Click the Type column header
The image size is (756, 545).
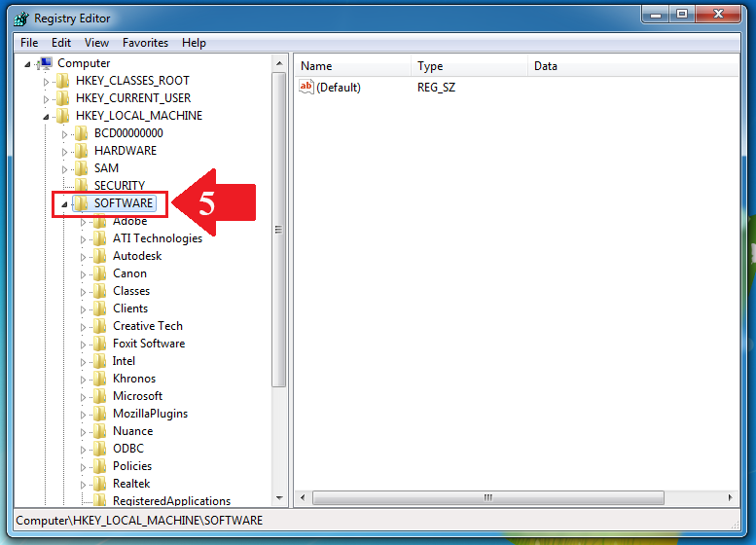pos(470,66)
